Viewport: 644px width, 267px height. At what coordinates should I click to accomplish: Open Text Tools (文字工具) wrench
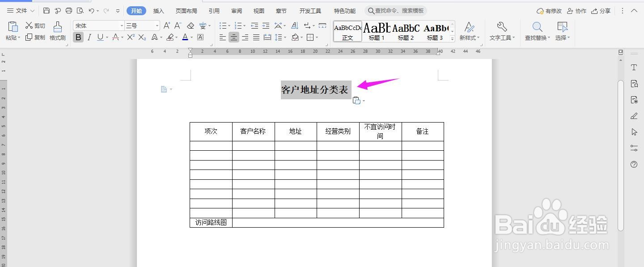pos(502,31)
